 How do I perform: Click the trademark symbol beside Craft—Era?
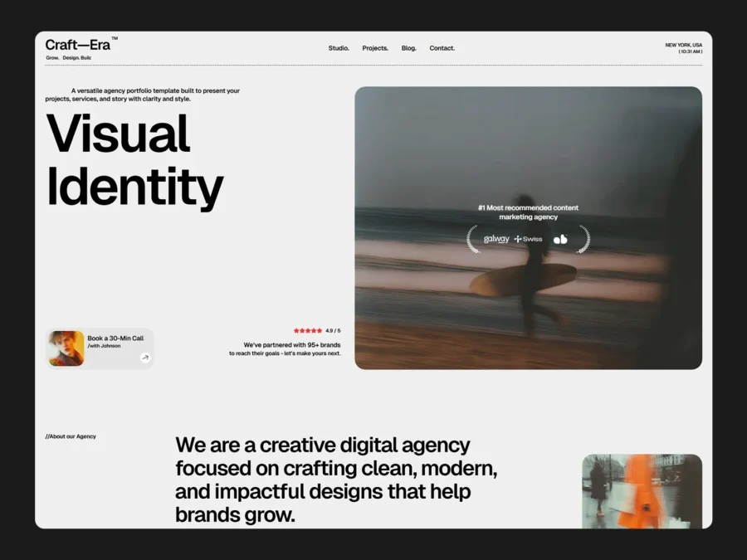point(115,38)
